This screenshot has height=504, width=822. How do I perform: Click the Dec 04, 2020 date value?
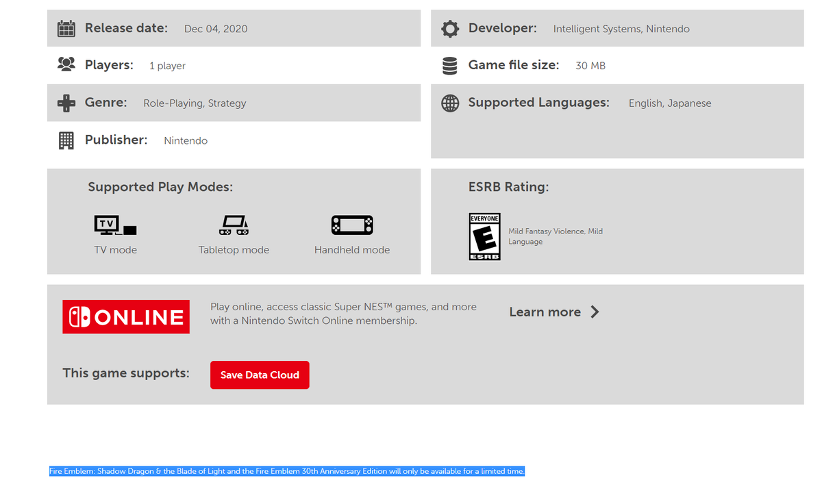point(216,29)
